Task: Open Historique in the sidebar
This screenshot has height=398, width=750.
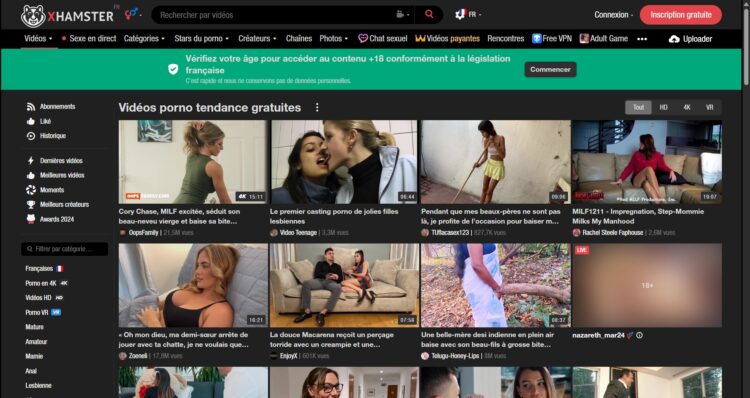Action: tap(46, 136)
